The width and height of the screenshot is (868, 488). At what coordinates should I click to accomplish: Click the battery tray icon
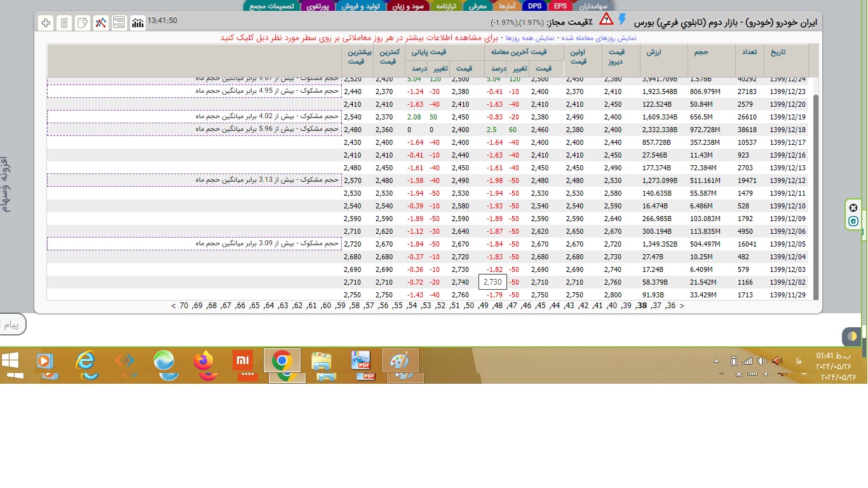pyautogui.click(x=733, y=361)
